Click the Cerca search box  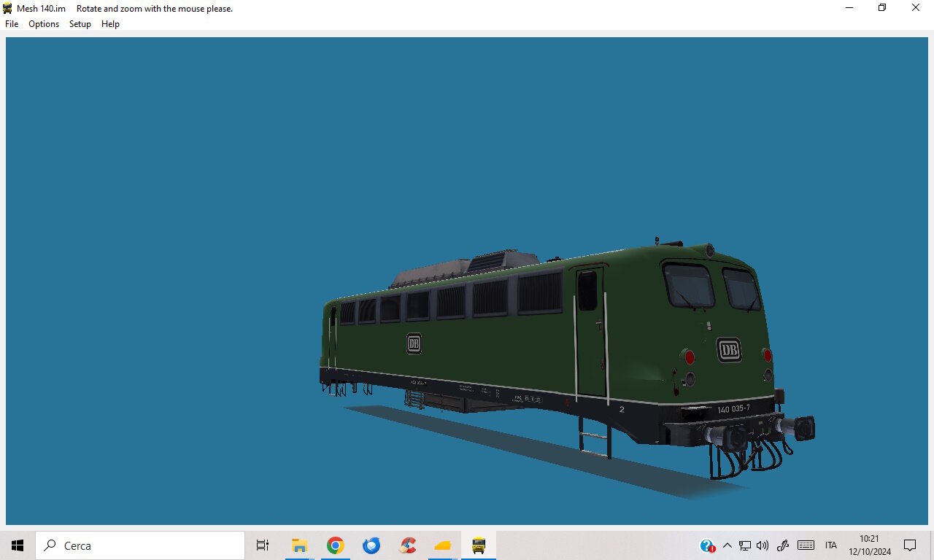pyautogui.click(x=140, y=545)
